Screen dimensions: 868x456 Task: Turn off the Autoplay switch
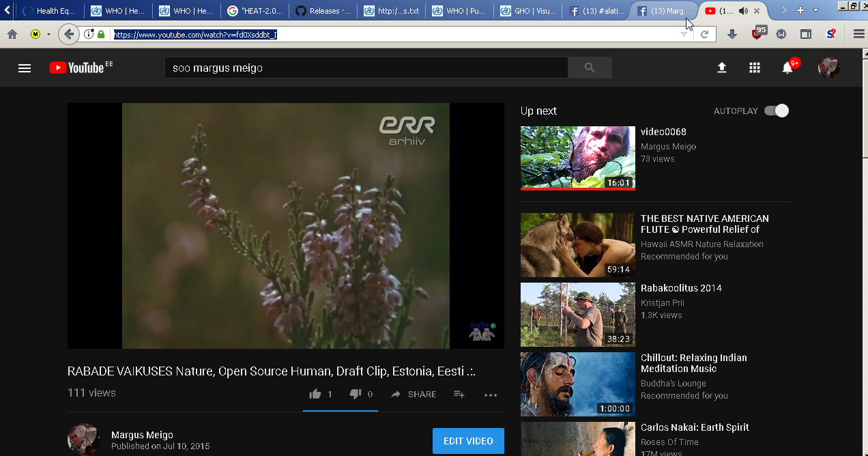pos(777,111)
